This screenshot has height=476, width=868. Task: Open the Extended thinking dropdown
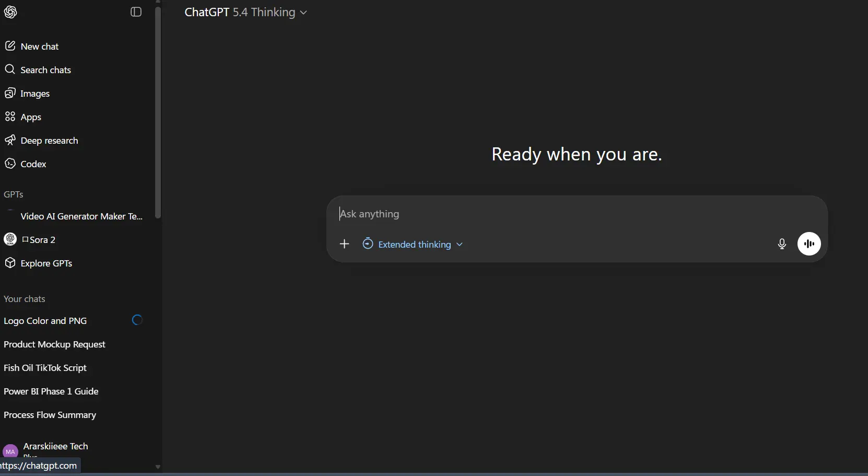tap(413, 244)
